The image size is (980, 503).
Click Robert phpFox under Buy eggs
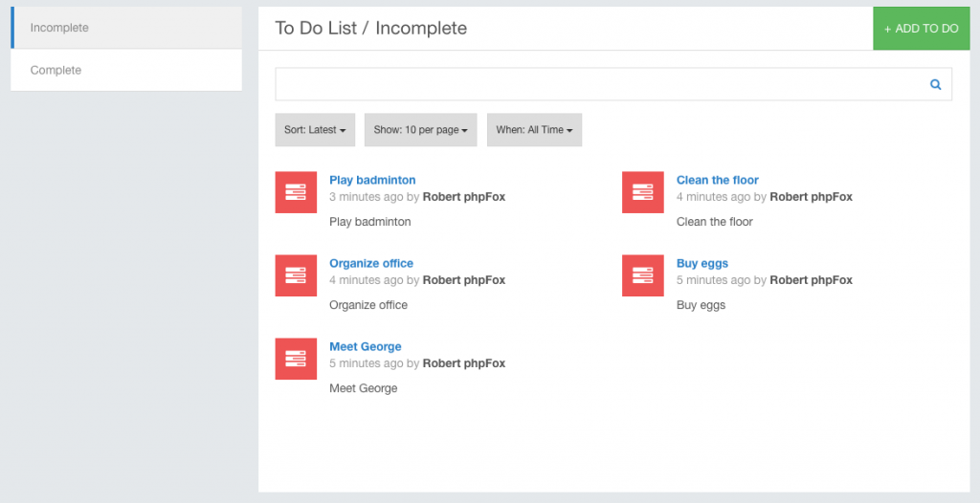pos(811,280)
